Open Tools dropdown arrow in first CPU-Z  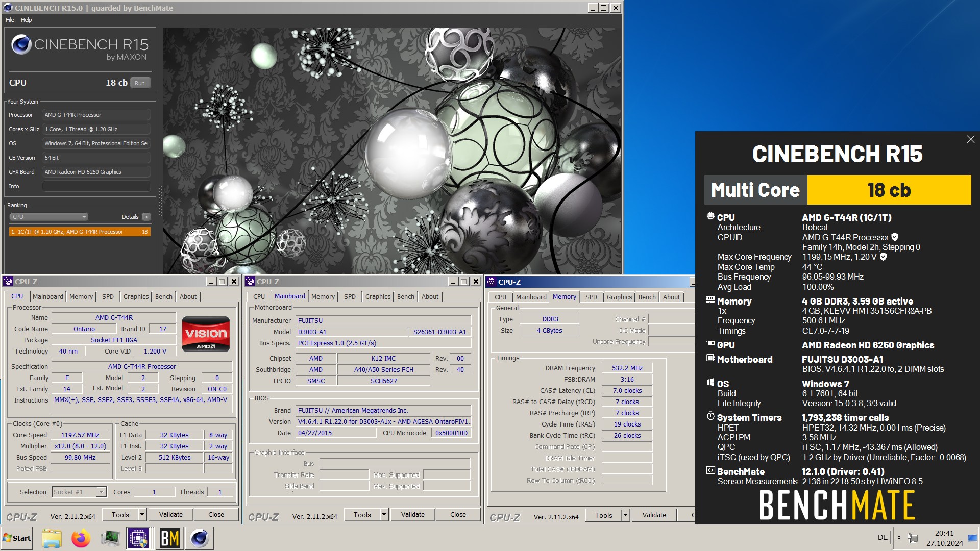pyautogui.click(x=142, y=515)
